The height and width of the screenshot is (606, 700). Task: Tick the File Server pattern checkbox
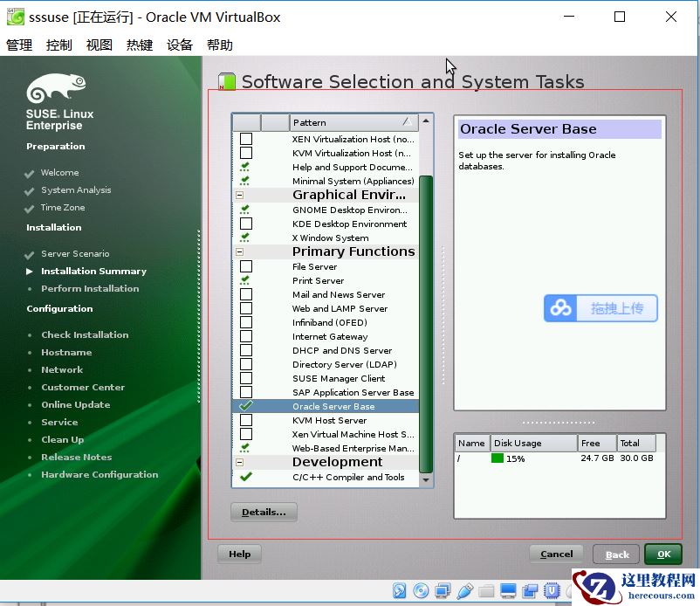coord(246,266)
